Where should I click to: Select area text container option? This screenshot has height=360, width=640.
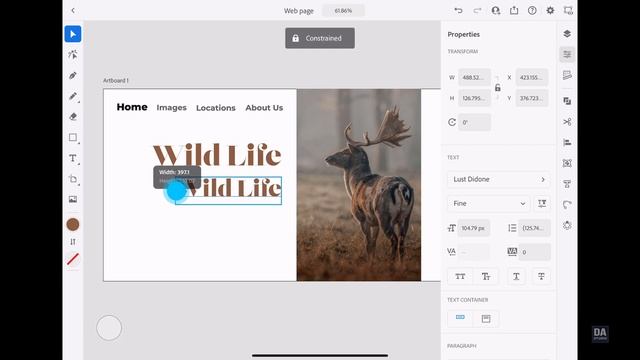coord(486,318)
